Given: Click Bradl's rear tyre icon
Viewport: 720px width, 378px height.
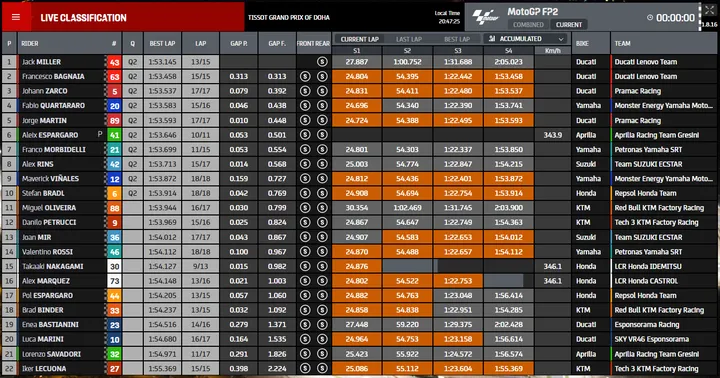Looking at the screenshot, I should point(322,193).
